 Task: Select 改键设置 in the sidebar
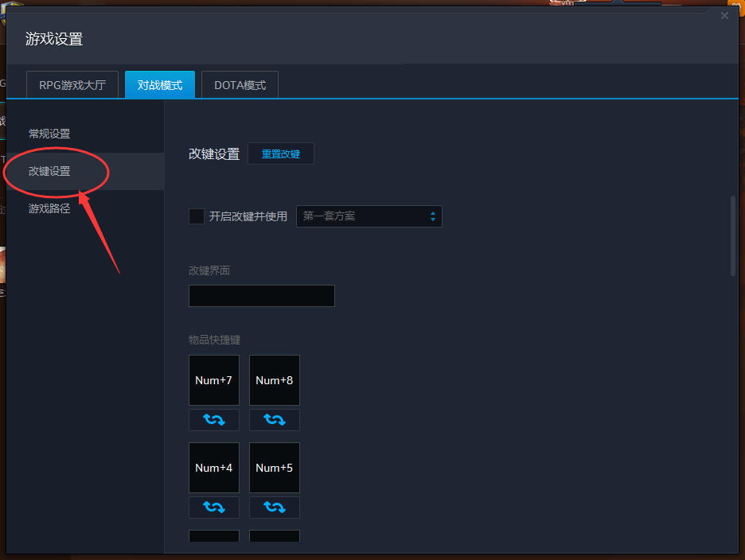(85, 172)
